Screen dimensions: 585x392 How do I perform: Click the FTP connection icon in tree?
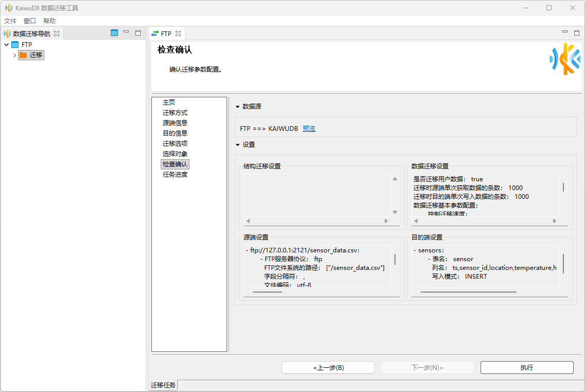click(15, 45)
